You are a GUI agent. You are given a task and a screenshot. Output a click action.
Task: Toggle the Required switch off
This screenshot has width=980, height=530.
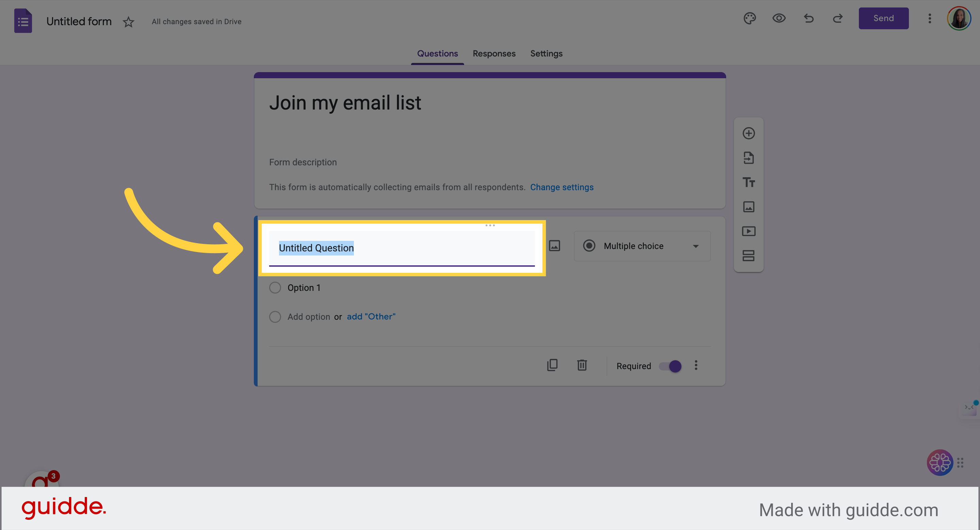pyautogui.click(x=670, y=366)
